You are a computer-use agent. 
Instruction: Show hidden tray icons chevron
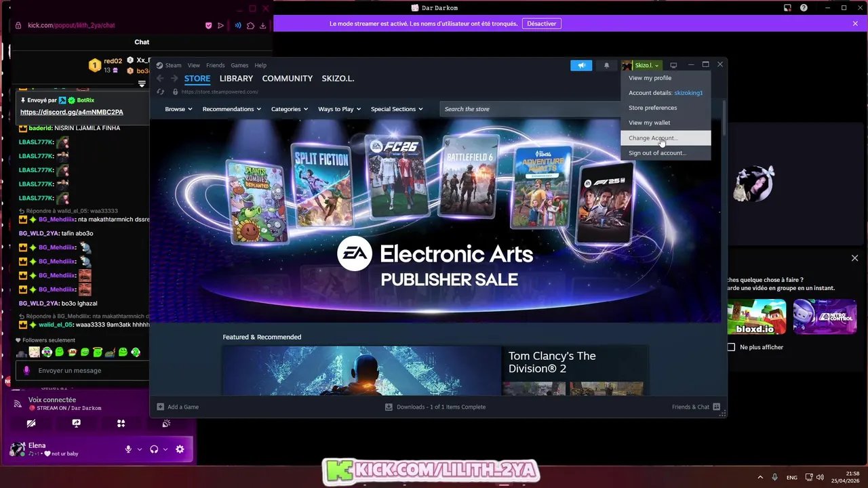pos(759,477)
